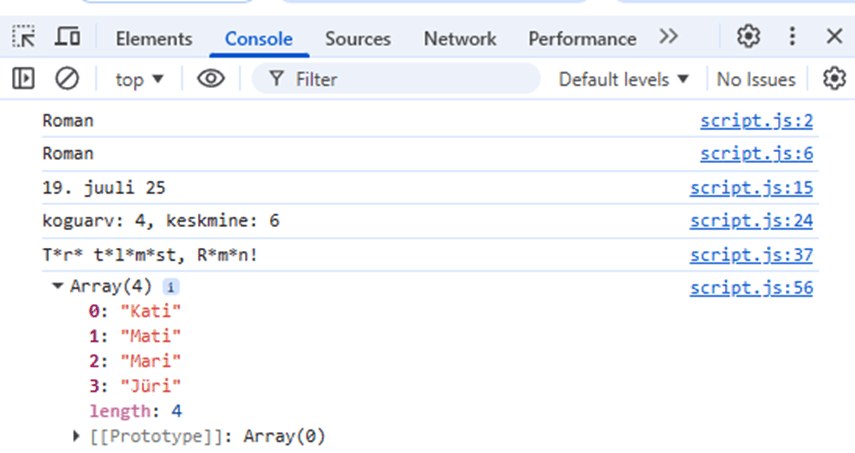The width and height of the screenshot is (855, 453).
Task: Show the console sidebar
Action: (x=24, y=78)
